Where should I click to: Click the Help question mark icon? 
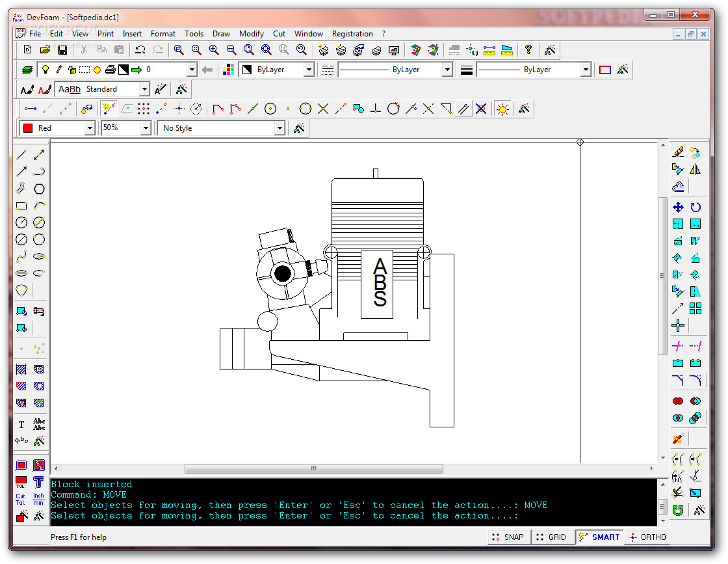tap(528, 49)
